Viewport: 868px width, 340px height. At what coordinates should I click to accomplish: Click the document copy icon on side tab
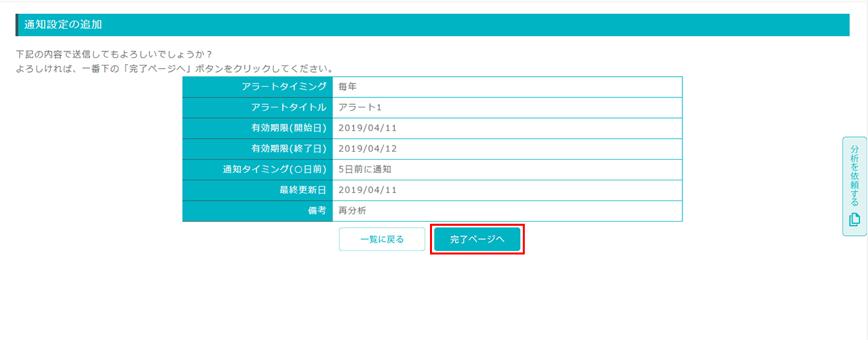[x=855, y=220]
